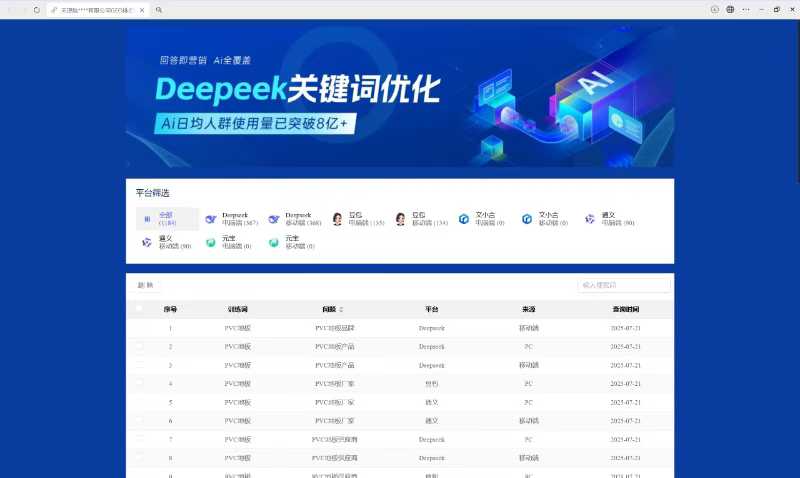Click Deepseek platform cell in row 3
This screenshot has width=800, height=478.
pyautogui.click(x=432, y=365)
